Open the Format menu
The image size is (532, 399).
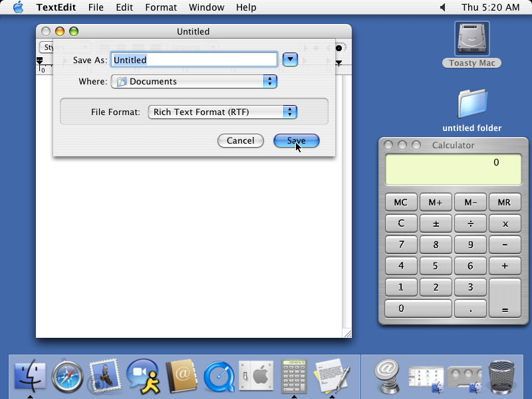coord(161,7)
